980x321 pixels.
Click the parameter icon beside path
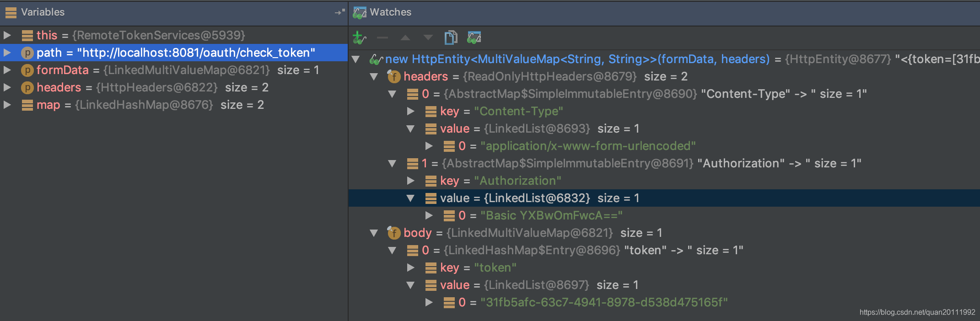click(x=27, y=53)
